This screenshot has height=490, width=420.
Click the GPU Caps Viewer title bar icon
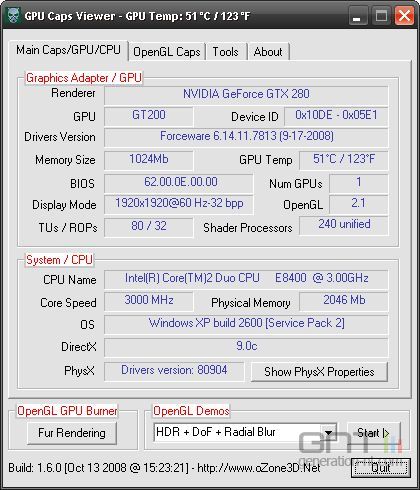pos(13,16)
